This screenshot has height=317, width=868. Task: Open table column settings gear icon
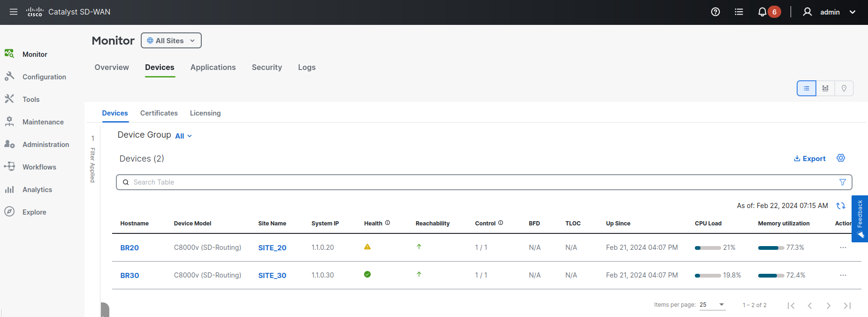(x=840, y=158)
